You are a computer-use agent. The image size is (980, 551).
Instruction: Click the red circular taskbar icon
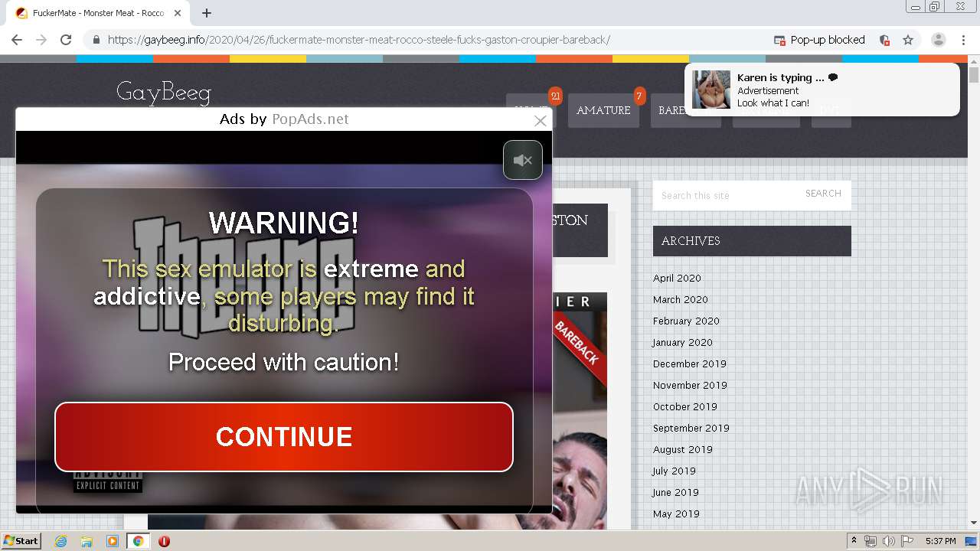tap(164, 541)
